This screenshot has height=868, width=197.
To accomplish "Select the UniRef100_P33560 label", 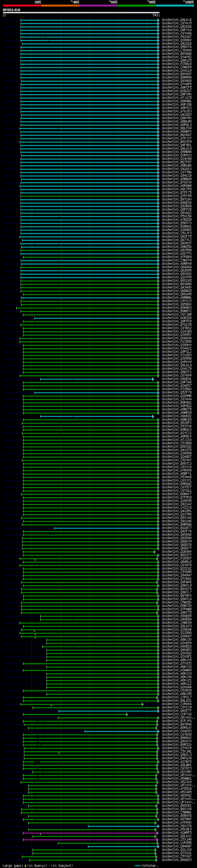I will coord(177,389).
